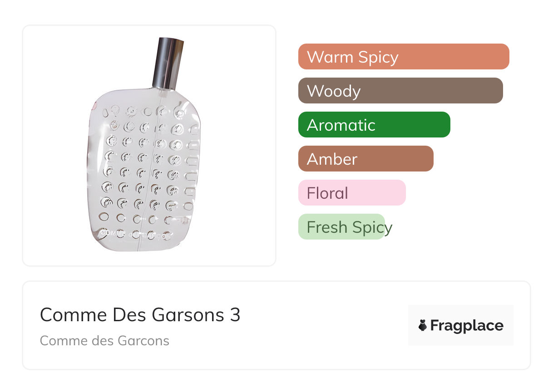
Task: Click the bottle's center seam line
Action: (149, 181)
